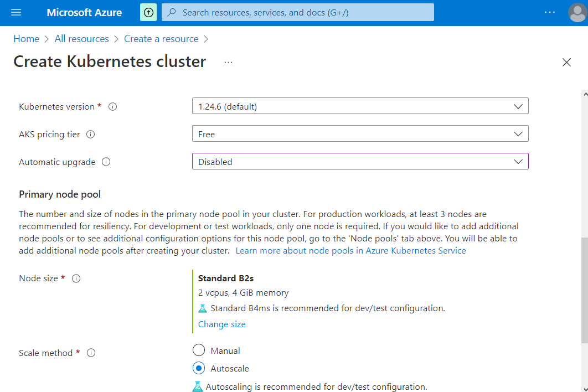Open the AKS pricing tier dropdown
The width and height of the screenshot is (588, 392).
point(360,134)
